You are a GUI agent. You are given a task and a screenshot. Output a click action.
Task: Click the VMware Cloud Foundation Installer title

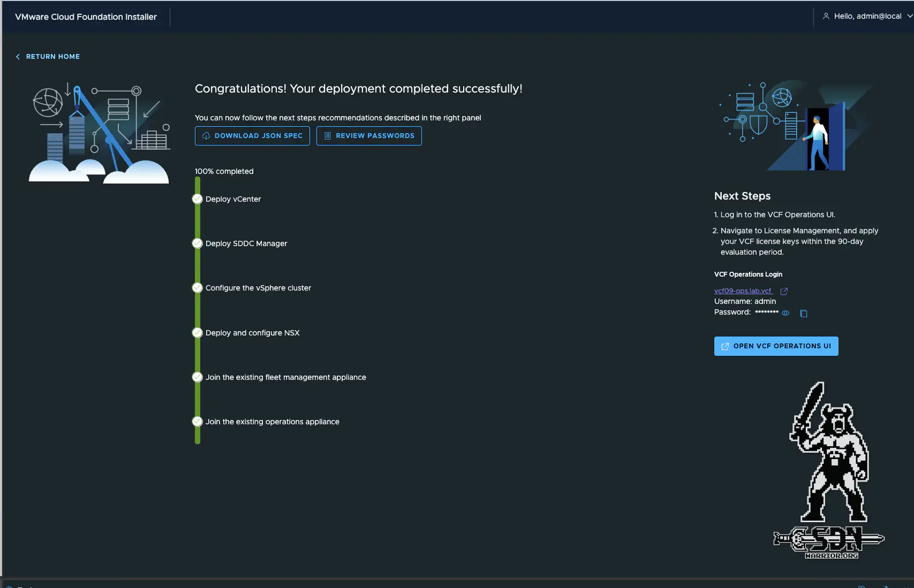(86, 17)
